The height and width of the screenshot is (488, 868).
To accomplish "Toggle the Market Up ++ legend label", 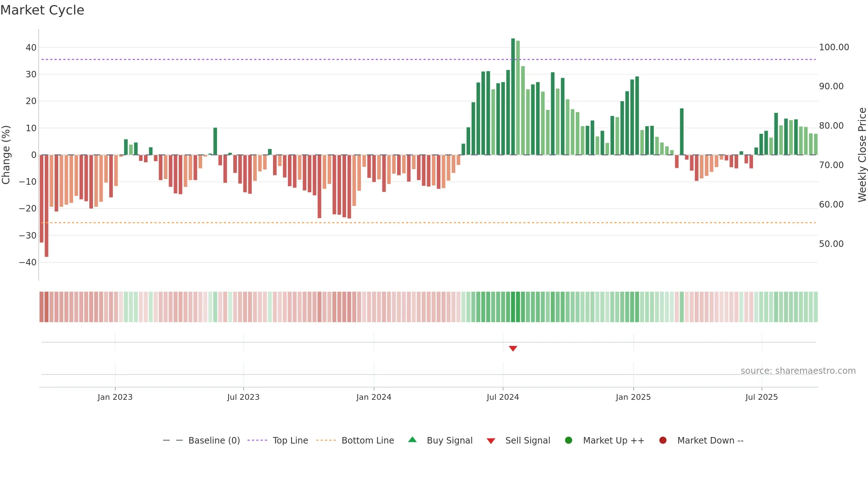I will (614, 440).
